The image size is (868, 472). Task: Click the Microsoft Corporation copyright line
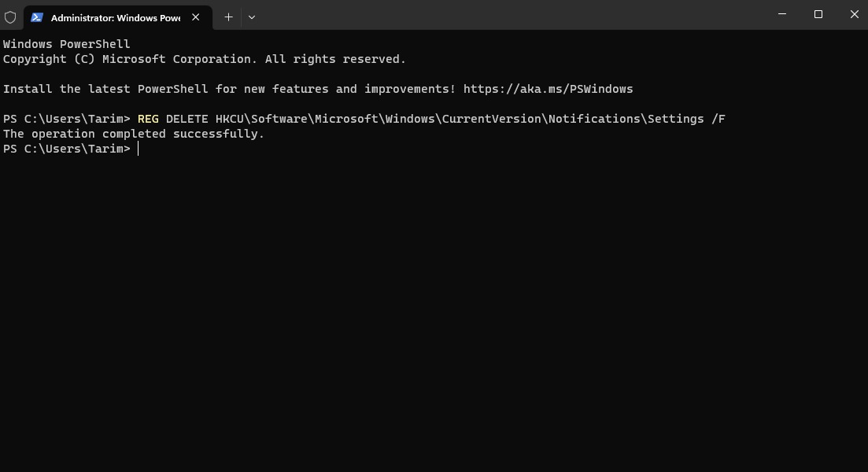[205, 59]
